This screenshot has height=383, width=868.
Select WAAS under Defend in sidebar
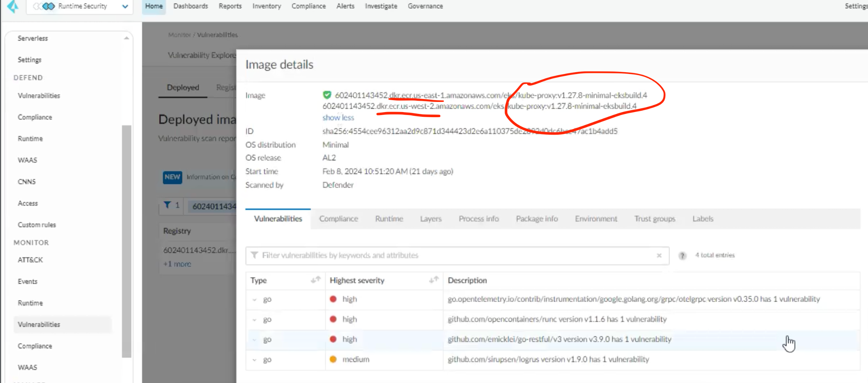(x=28, y=160)
